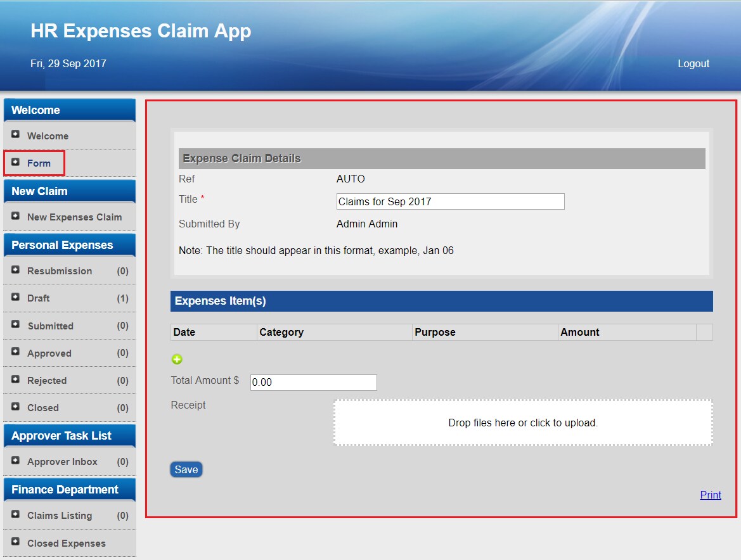Click the arrow icon beside Resubmission

[16, 270]
